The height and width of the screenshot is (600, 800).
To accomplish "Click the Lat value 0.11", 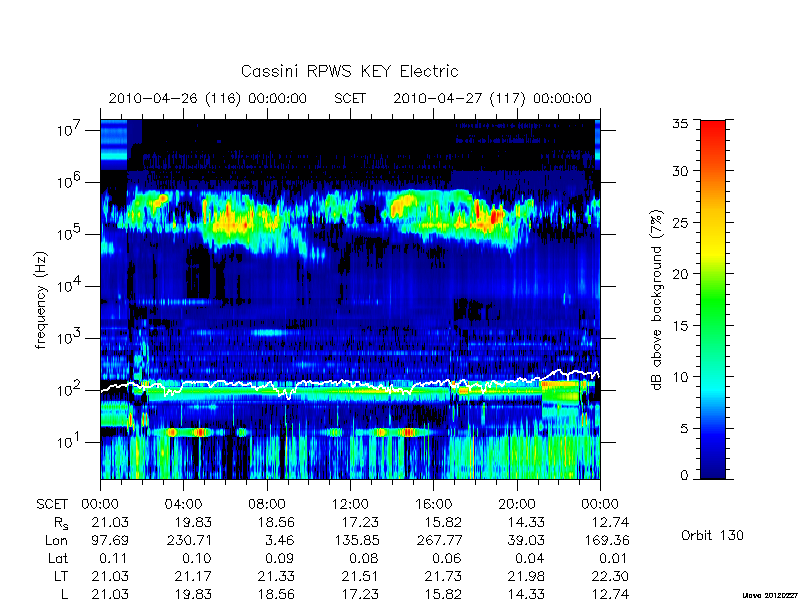I will 114,559.
